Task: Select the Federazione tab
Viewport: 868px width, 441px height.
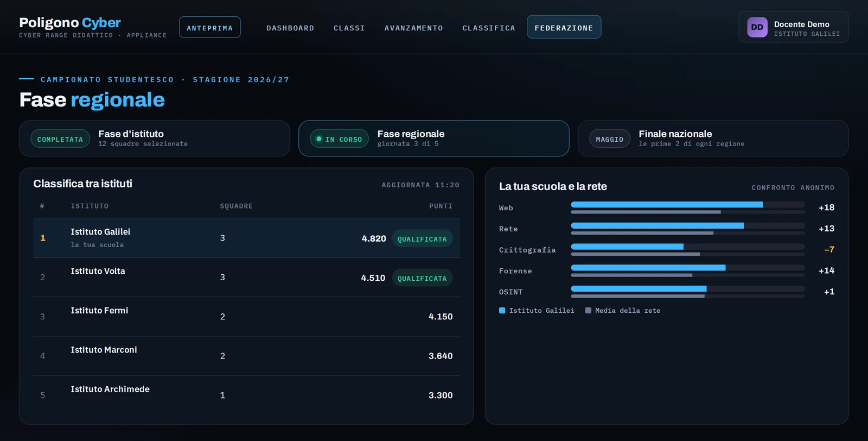Action: coord(564,27)
